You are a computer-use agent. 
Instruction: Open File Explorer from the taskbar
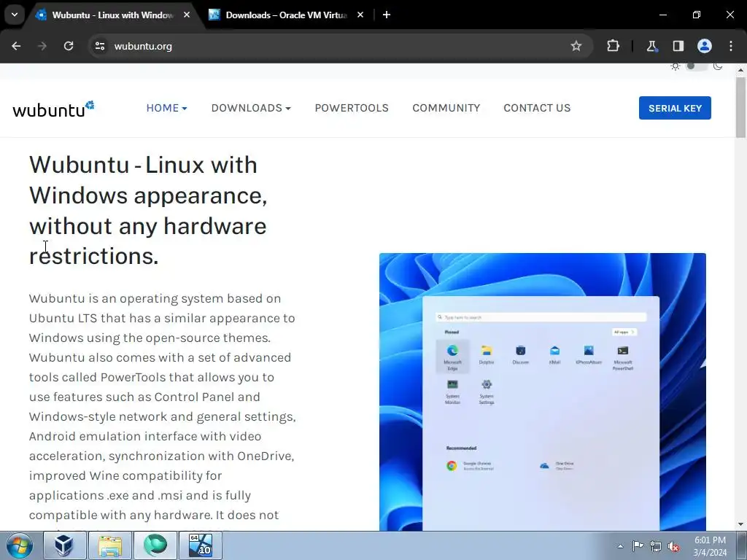(110, 545)
